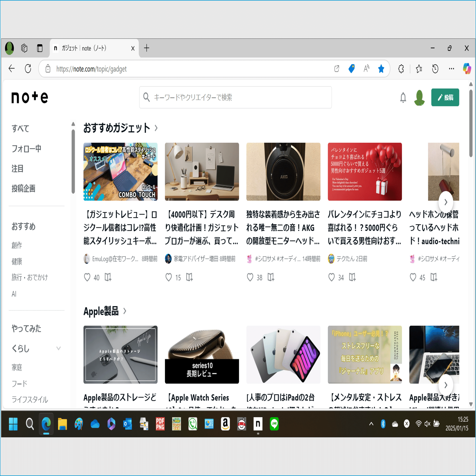Show next cards in おすすめガジェット carousel
The height and width of the screenshot is (476, 476).
[x=446, y=202]
